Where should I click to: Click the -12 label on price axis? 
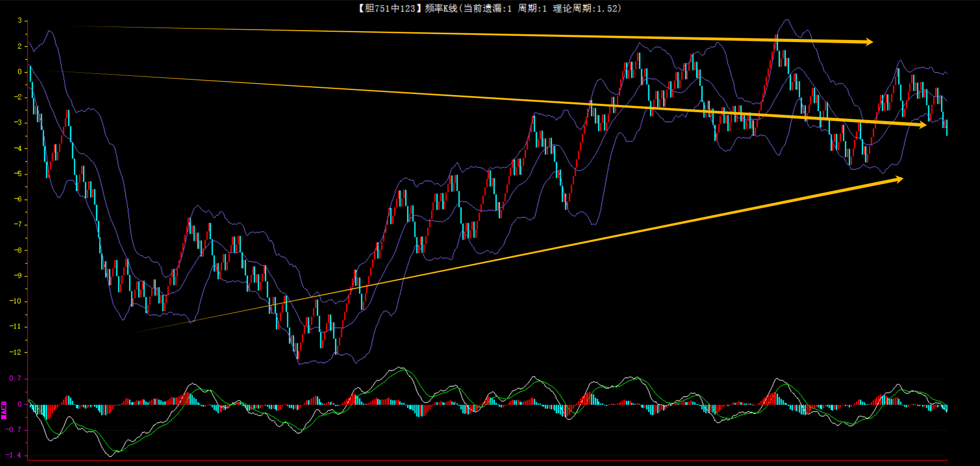(15, 352)
